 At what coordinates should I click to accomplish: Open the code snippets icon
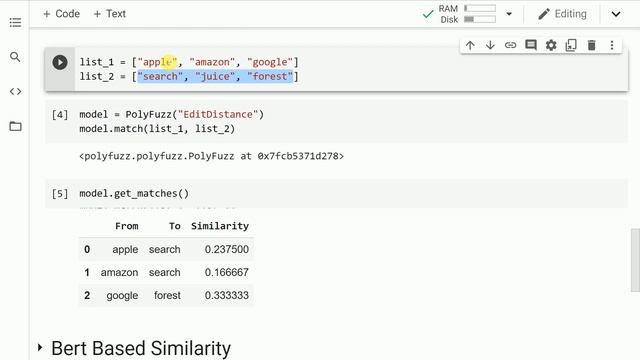(x=15, y=91)
